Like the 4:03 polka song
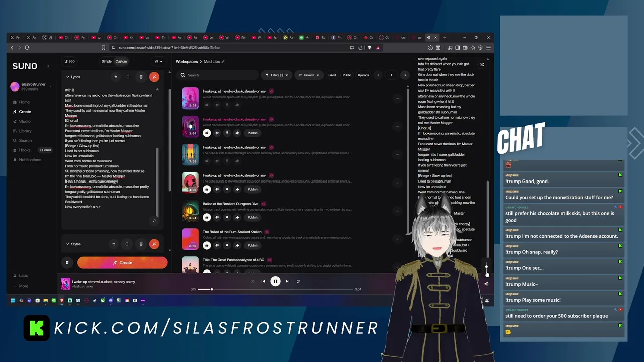 (207, 189)
